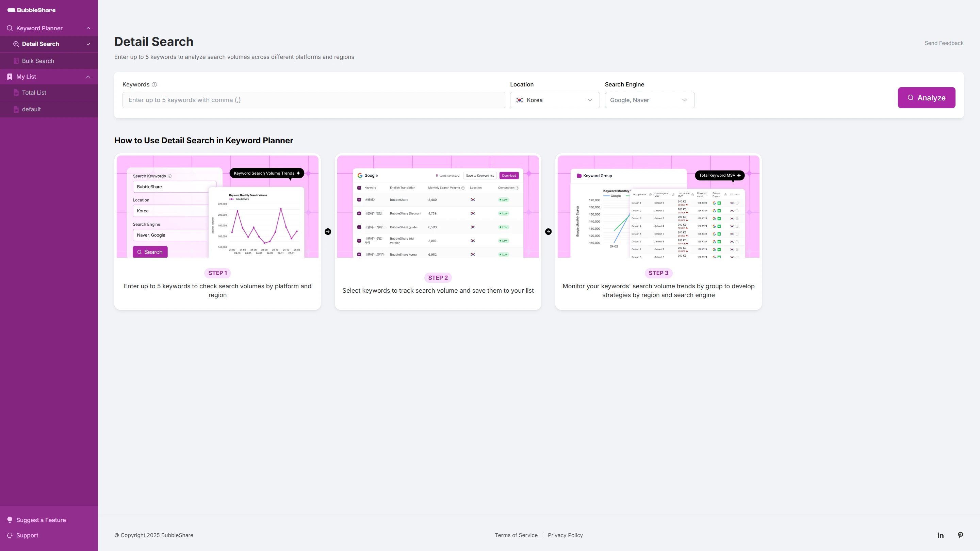Viewport: 980px width, 551px height.
Task: Click the default list file icon
Action: (16, 109)
